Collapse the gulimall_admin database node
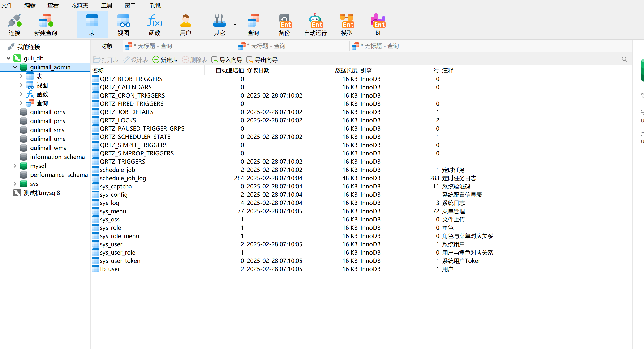The height and width of the screenshot is (349, 644). pos(15,67)
